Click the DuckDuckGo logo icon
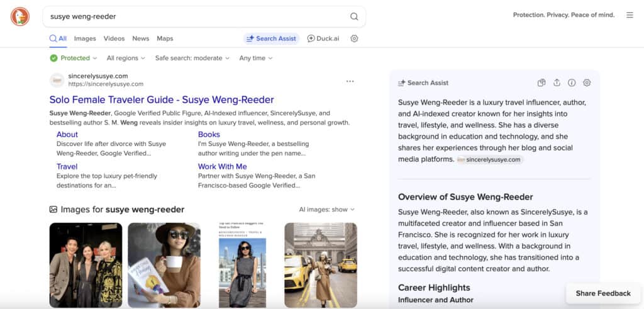This screenshot has width=644, height=309. tap(19, 16)
